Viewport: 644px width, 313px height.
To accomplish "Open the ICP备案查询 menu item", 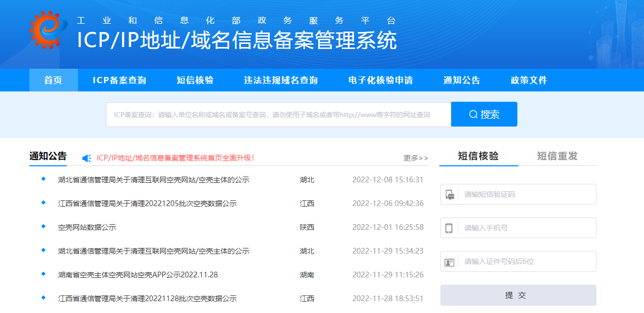I will pyautogui.click(x=119, y=80).
